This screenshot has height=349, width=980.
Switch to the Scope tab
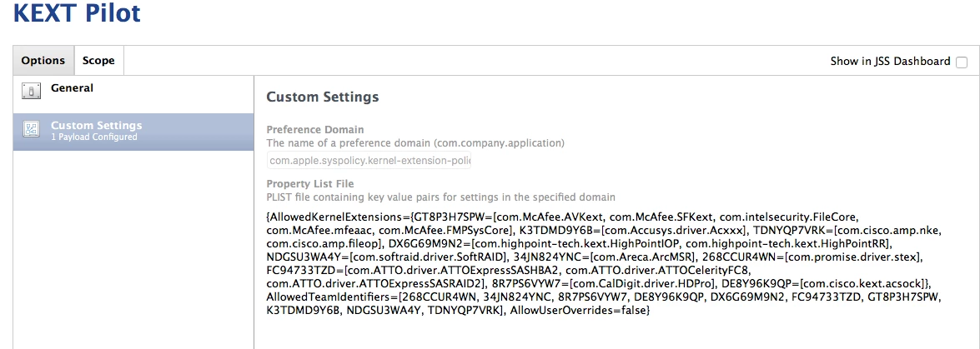pyautogui.click(x=98, y=61)
